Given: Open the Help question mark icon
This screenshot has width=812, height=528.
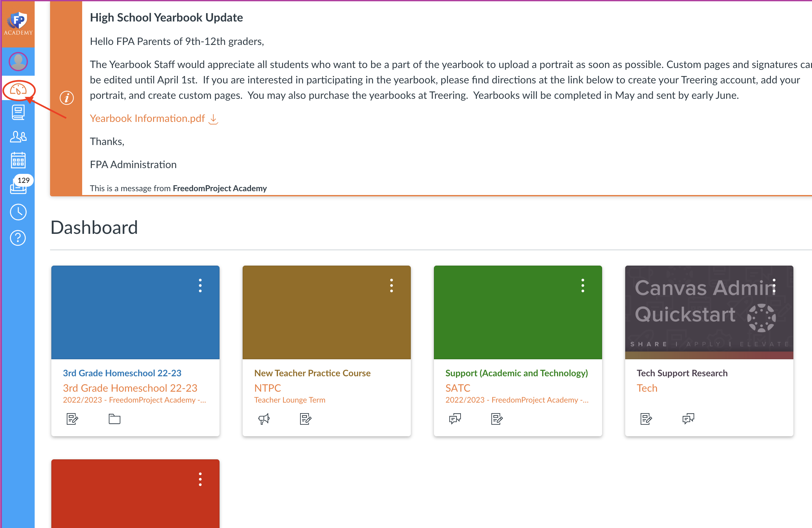Looking at the screenshot, I should pyautogui.click(x=18, y=238).
